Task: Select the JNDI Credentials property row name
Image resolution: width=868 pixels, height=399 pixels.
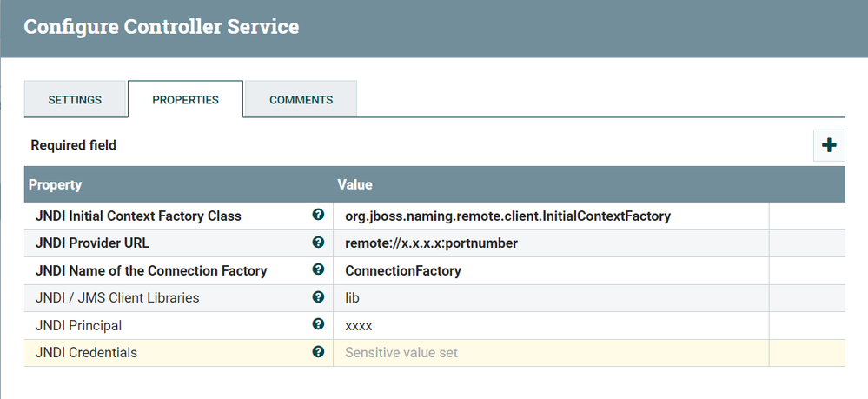Action: pyautogui.click(x=86, y=353)
